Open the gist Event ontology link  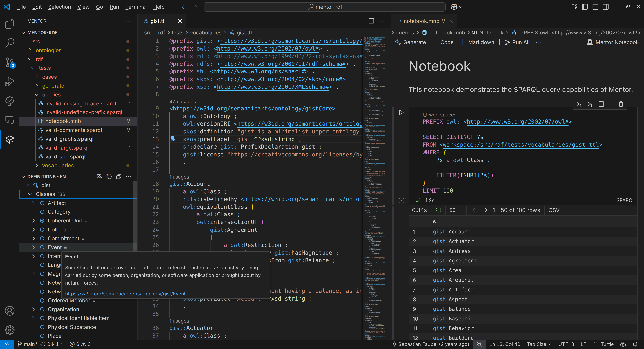point(125,294)
